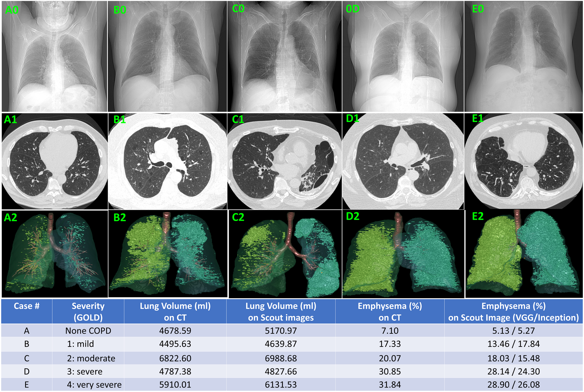Click the CT emphysema value 20.07

(x=390, y=358)
